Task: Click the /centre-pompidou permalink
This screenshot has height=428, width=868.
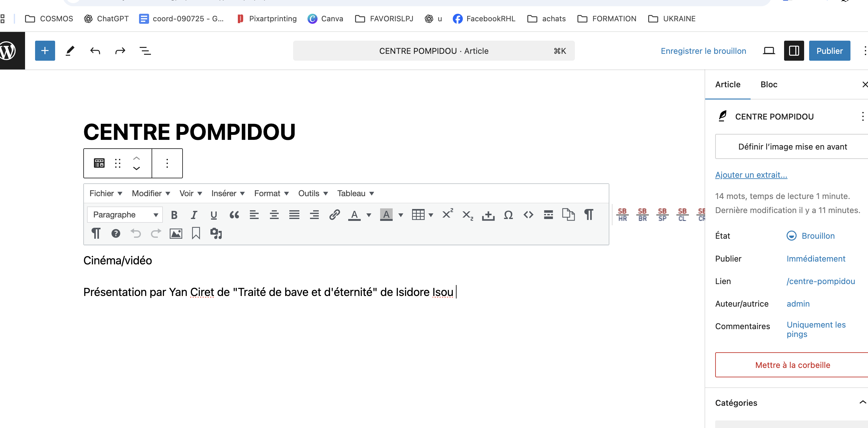Action: click(821, 281)
